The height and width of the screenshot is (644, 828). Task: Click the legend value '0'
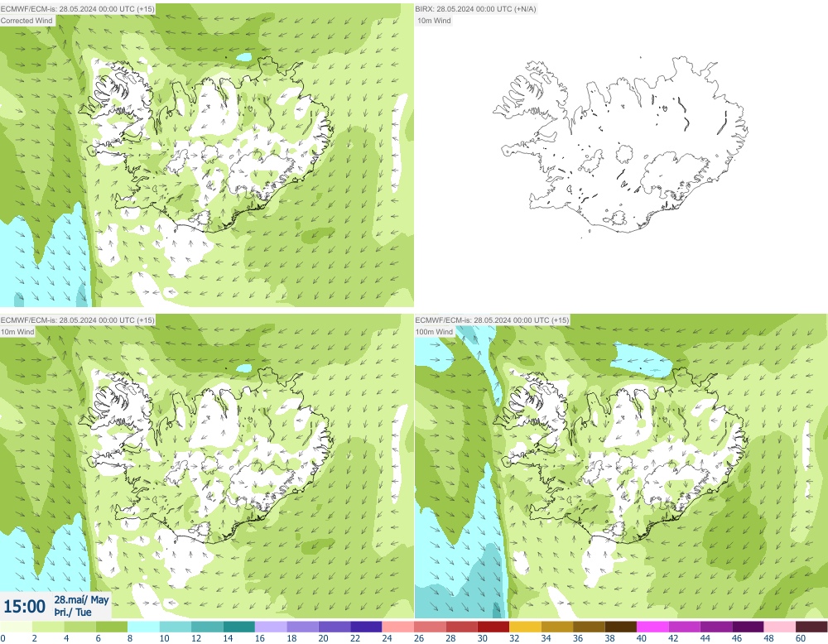tap(2, 638)
